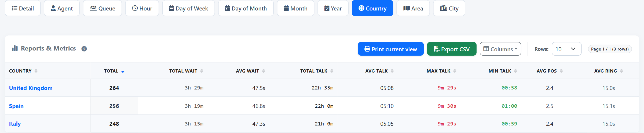Sort by TOTAL TALK sort icon
This screenshot has height=133, width=644.
(332, 71)
